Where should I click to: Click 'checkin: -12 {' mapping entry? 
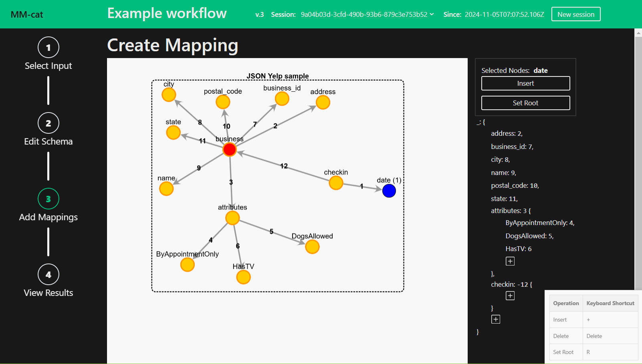click(x=512, y=284)
